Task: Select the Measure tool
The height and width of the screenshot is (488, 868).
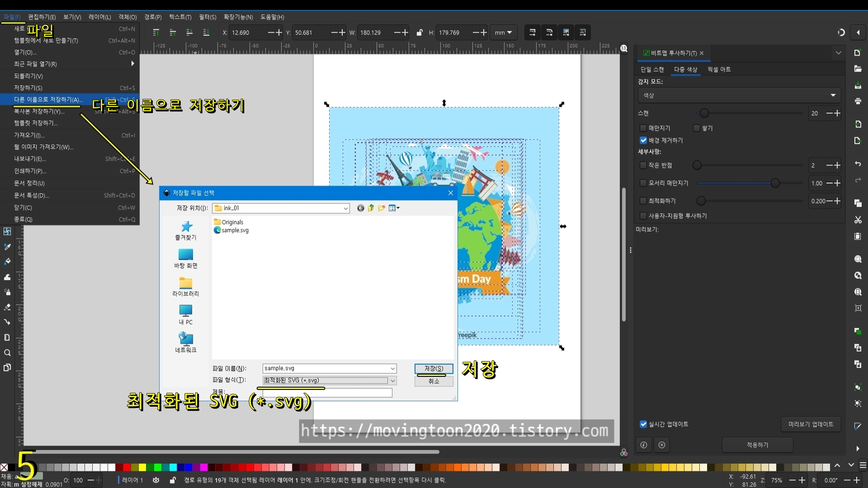Action: [7, 338]
